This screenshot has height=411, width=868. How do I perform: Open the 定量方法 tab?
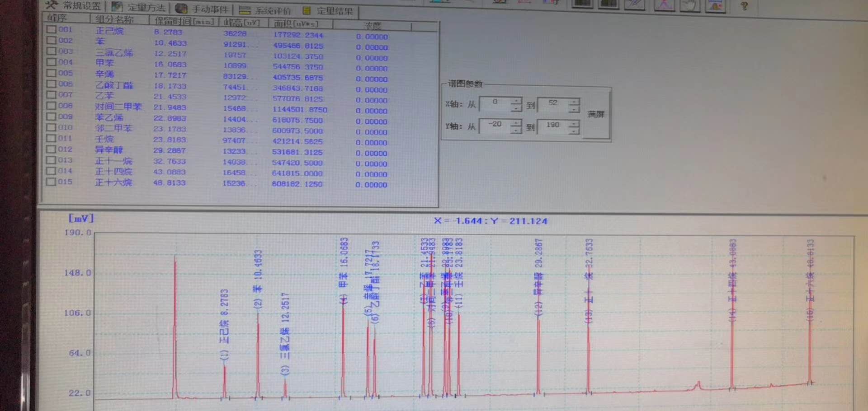pyautogui.click(x=146, y=8)
